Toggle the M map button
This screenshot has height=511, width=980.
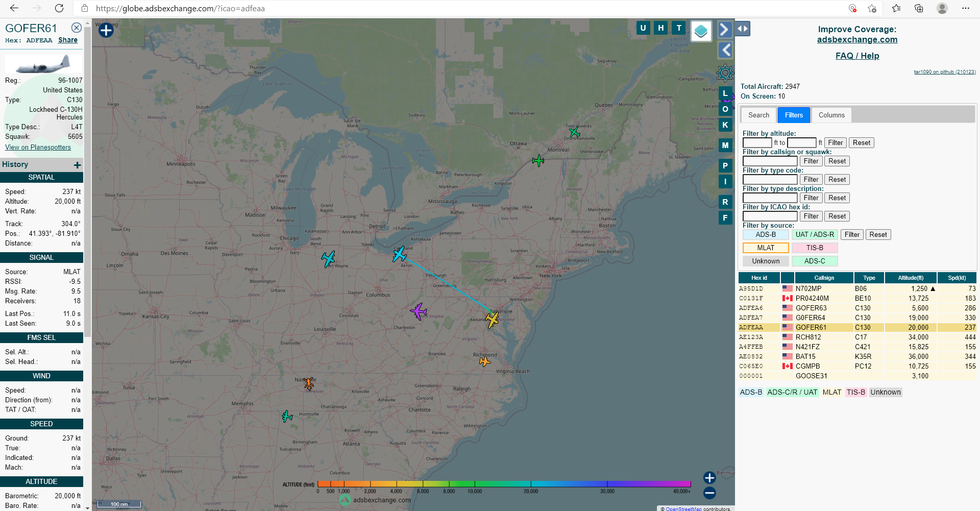coord(725,145)
